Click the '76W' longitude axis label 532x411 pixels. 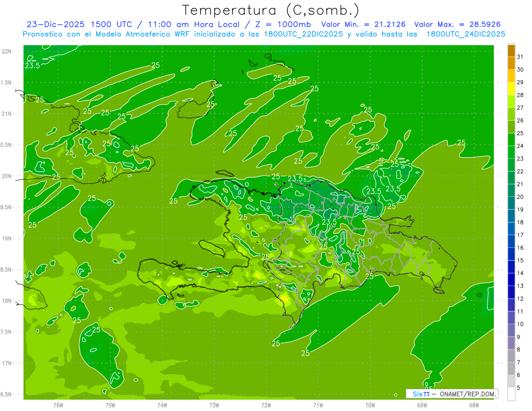[x=58, y=405]
